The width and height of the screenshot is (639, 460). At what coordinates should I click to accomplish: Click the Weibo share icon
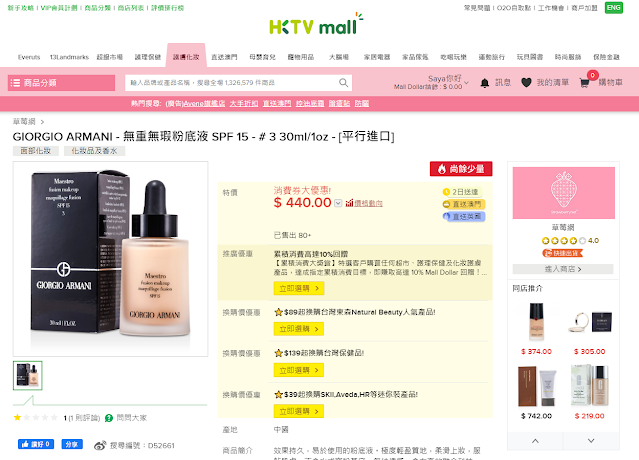[x=100, y=445]
